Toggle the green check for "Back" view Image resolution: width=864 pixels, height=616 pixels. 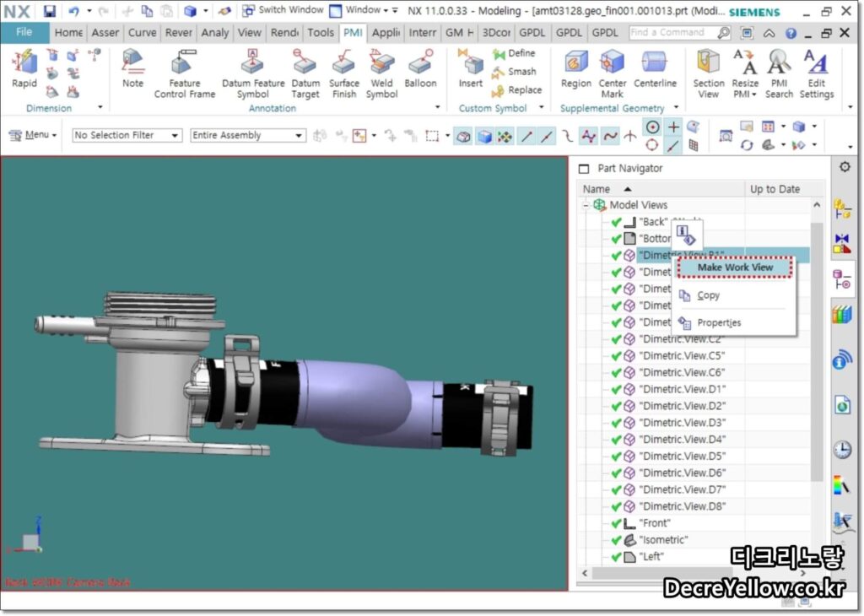pyautogui.click(x=616, y=221)
